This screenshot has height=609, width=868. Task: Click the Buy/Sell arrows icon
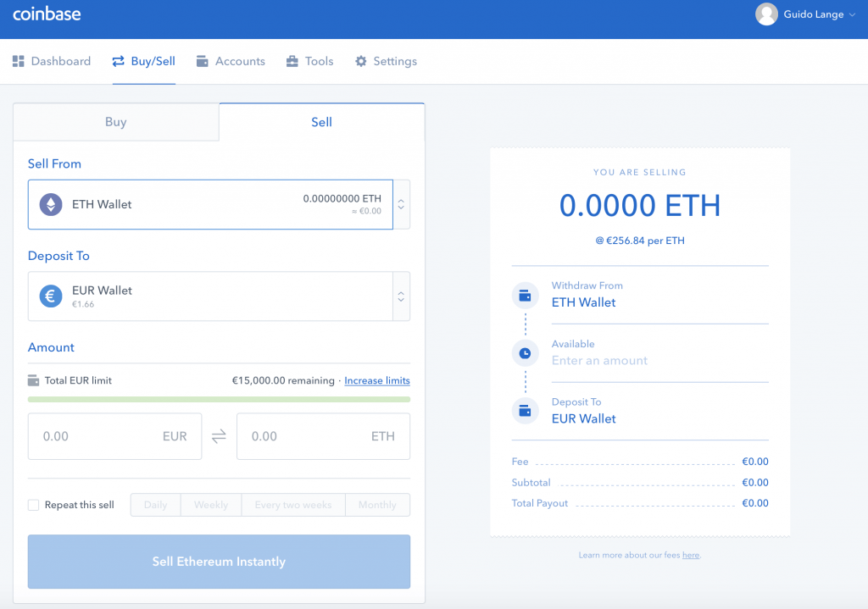(118, 61)
